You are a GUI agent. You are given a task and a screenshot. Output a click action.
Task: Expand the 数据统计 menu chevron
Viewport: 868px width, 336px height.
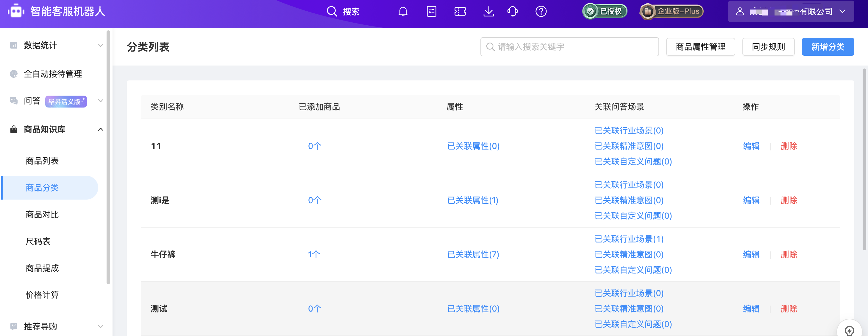(x=100, y=45)
